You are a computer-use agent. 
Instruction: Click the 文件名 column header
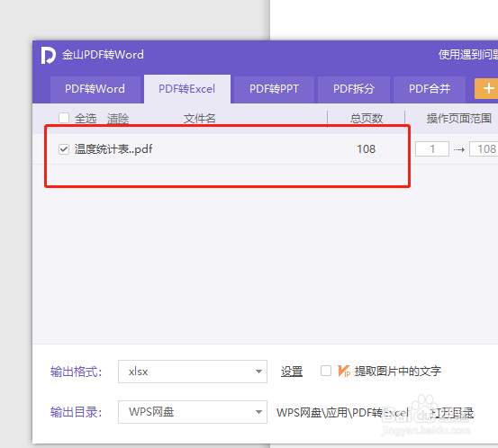click(199, 119)
